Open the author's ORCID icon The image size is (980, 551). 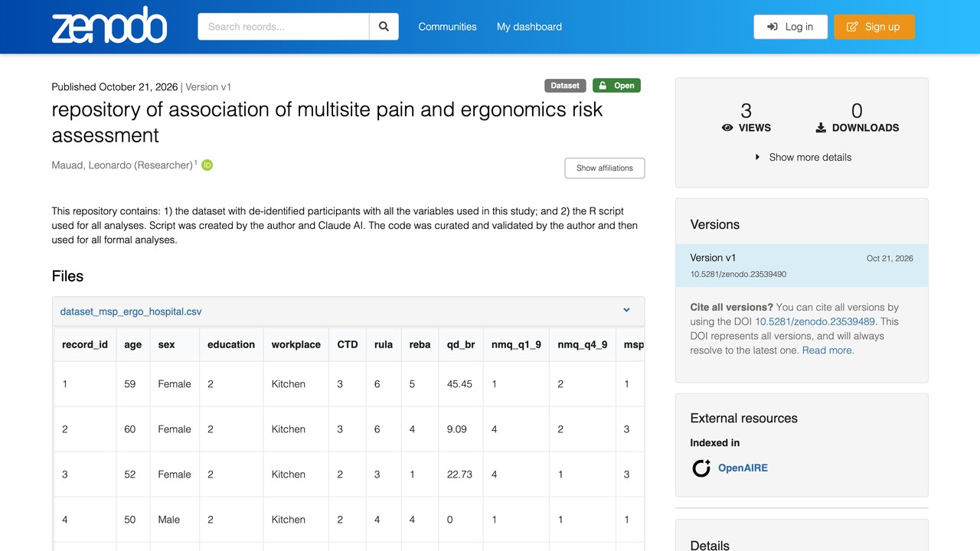click(x=207, y=165)
